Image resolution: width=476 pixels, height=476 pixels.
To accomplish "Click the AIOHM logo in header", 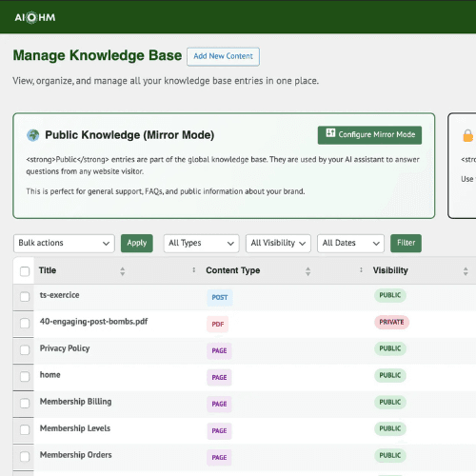I will click(35, 17).
